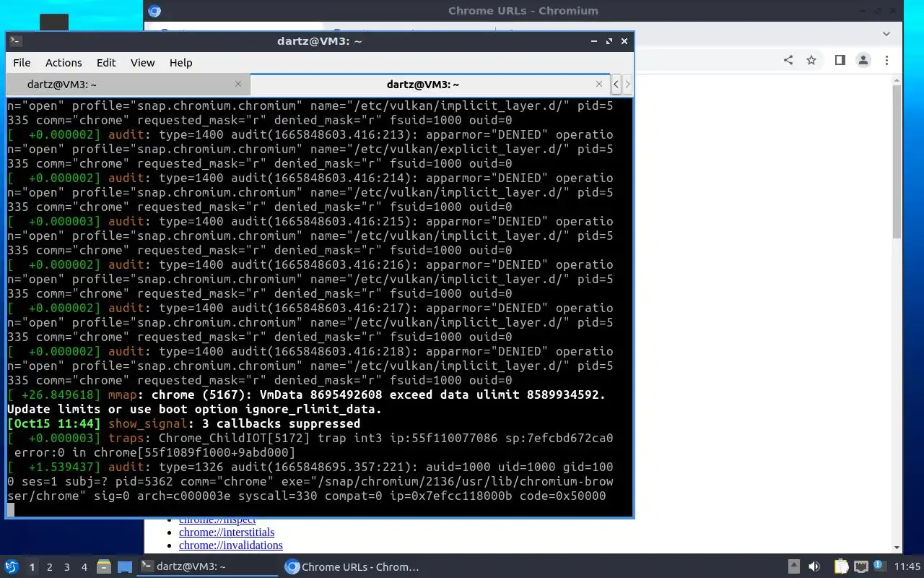
Task: Open the chrome://interstitials link
Action: [x=227, y=532]
